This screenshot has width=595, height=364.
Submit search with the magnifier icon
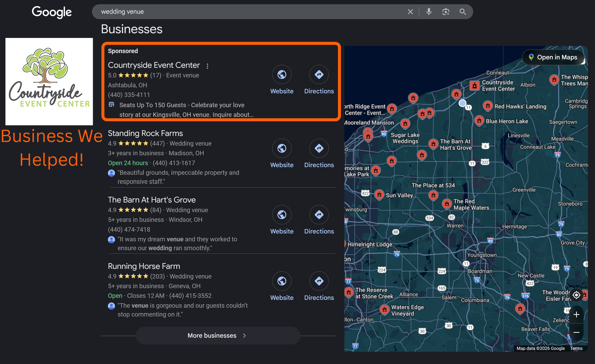pyautogui.click(x=462, y=12)
